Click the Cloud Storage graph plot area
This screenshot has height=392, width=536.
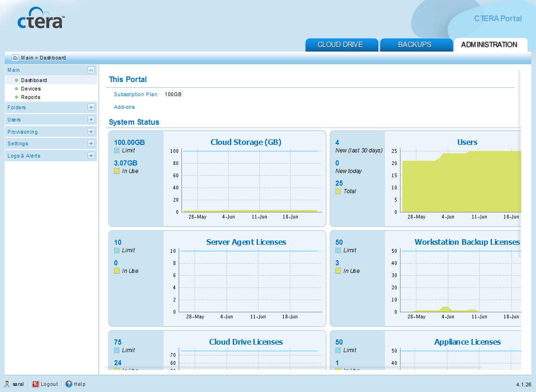[251, 181]
